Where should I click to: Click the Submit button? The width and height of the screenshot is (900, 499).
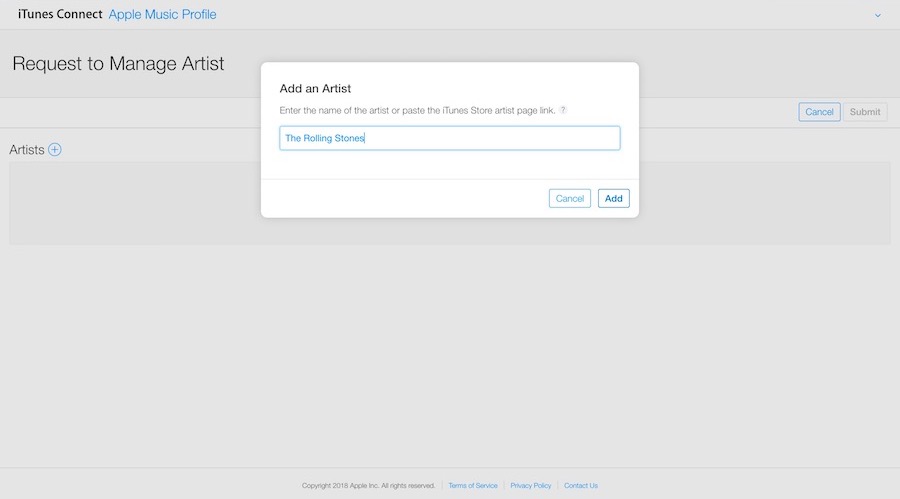pos(865,112)
